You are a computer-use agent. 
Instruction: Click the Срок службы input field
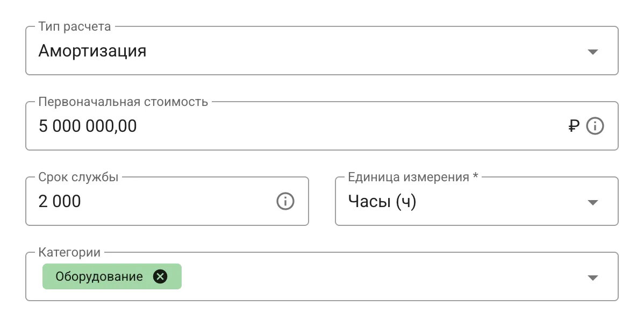pyautogui.click(x=134, y=202)
